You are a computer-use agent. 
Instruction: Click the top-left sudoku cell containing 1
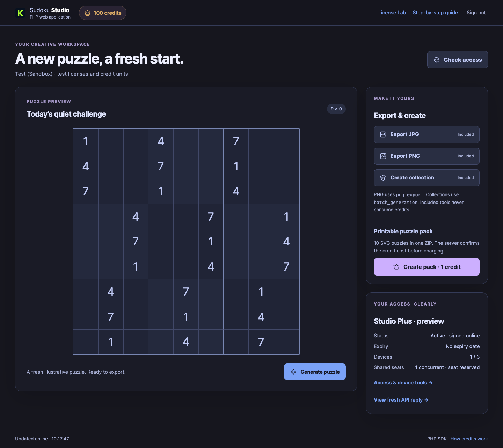point(86,141)
